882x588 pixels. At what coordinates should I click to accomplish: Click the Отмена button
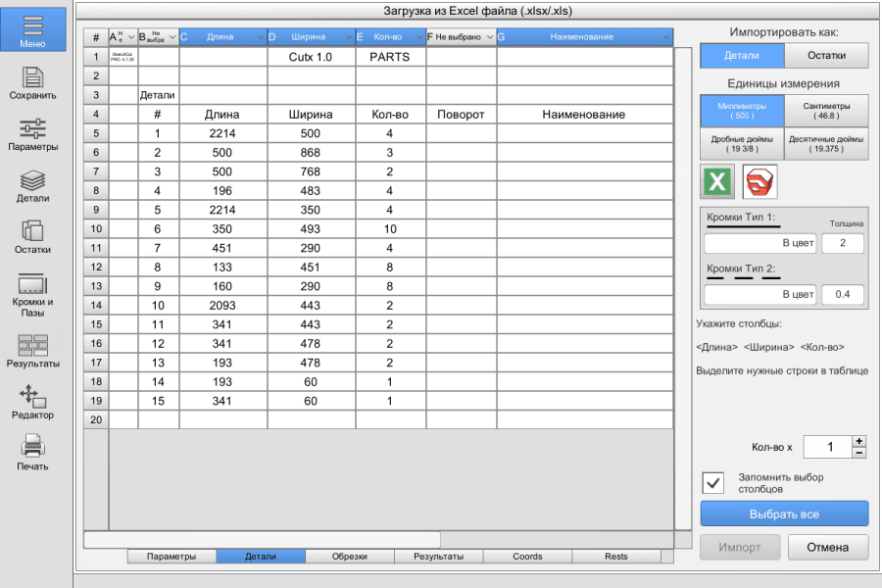click(828, 547)
